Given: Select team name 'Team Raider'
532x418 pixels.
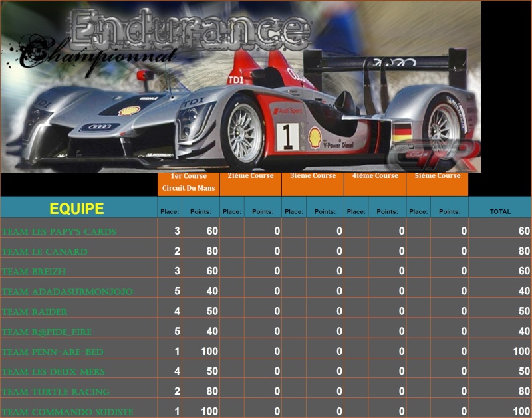Looking at the screenshot, I should 35,312.
